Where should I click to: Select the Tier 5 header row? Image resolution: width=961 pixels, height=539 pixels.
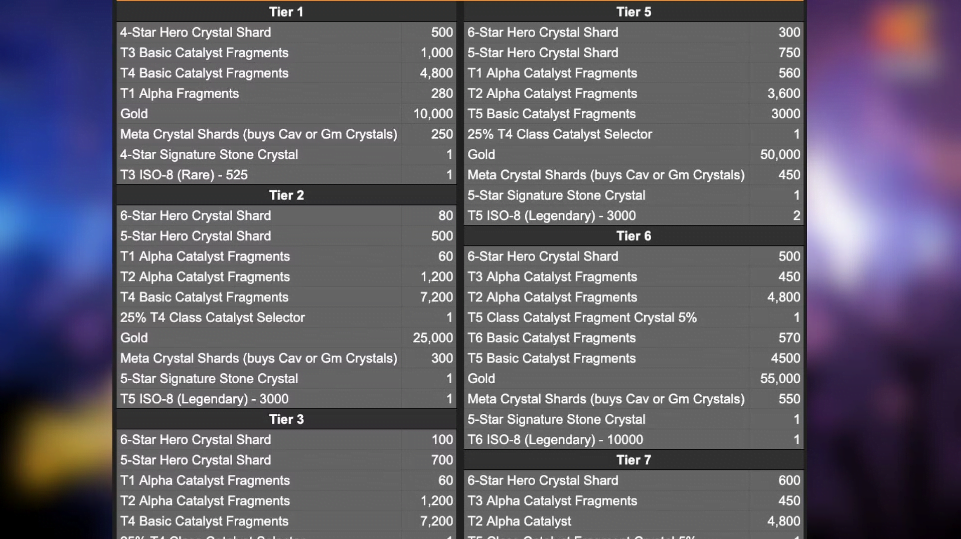(634, 12)
